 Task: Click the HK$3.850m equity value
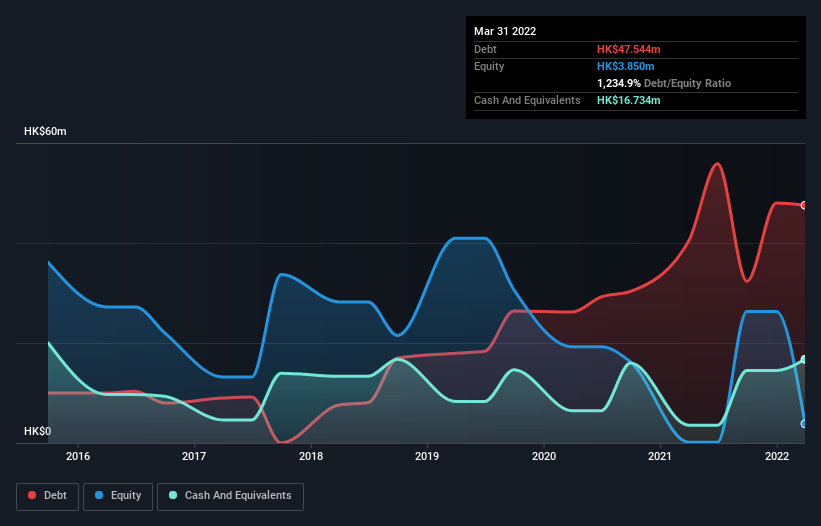coord(626,66)
